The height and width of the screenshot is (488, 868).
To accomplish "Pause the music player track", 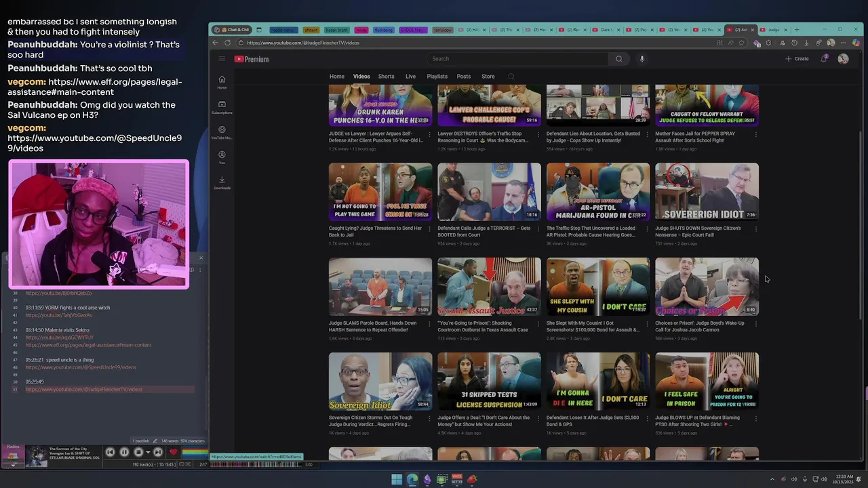I will (124, 452).
